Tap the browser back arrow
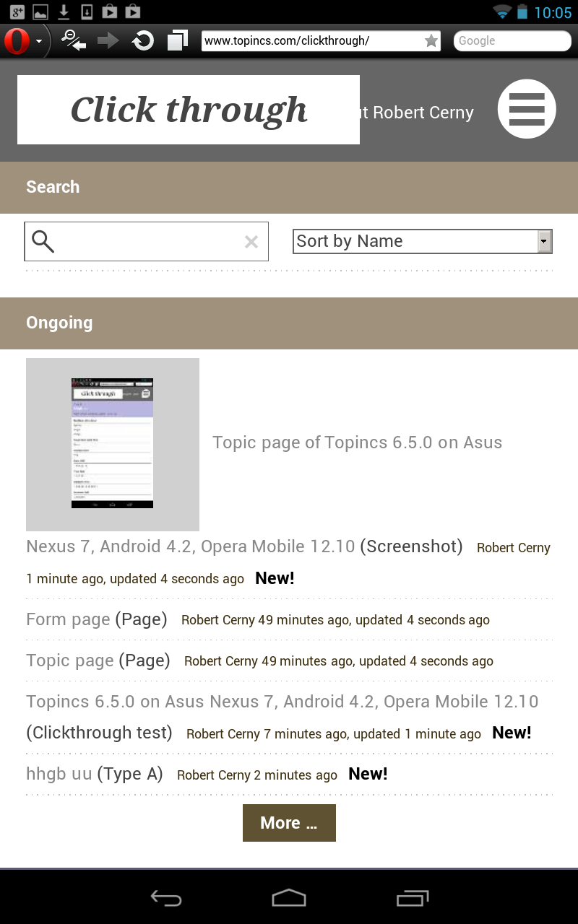The image size is (578, 924). [74, 40]
